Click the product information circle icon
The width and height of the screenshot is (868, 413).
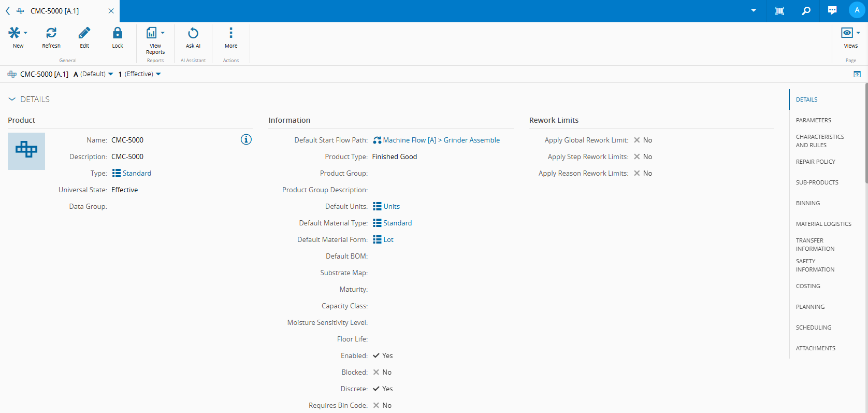(x=246, y=139)
